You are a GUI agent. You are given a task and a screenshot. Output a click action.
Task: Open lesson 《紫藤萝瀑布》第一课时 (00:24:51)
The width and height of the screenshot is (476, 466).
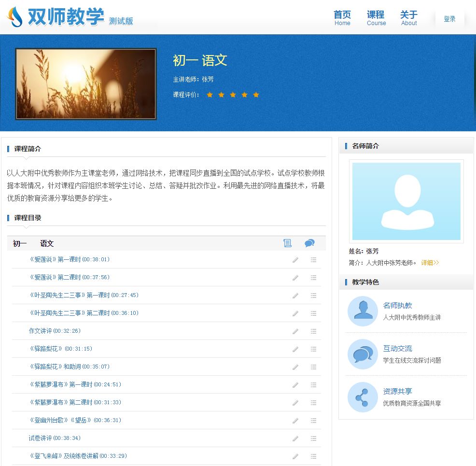pyautogui.click(x=75, y=385)
